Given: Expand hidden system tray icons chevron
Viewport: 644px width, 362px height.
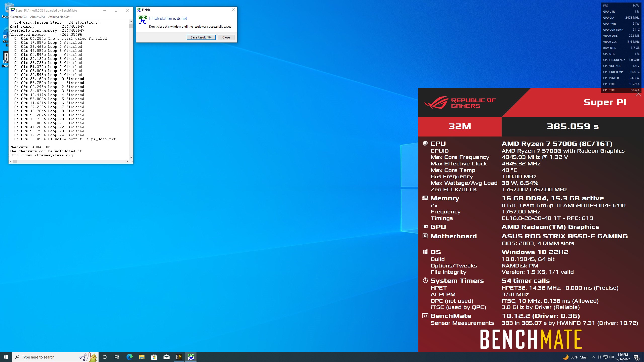Looking at the screenshot, I should [x=593, y=357].
